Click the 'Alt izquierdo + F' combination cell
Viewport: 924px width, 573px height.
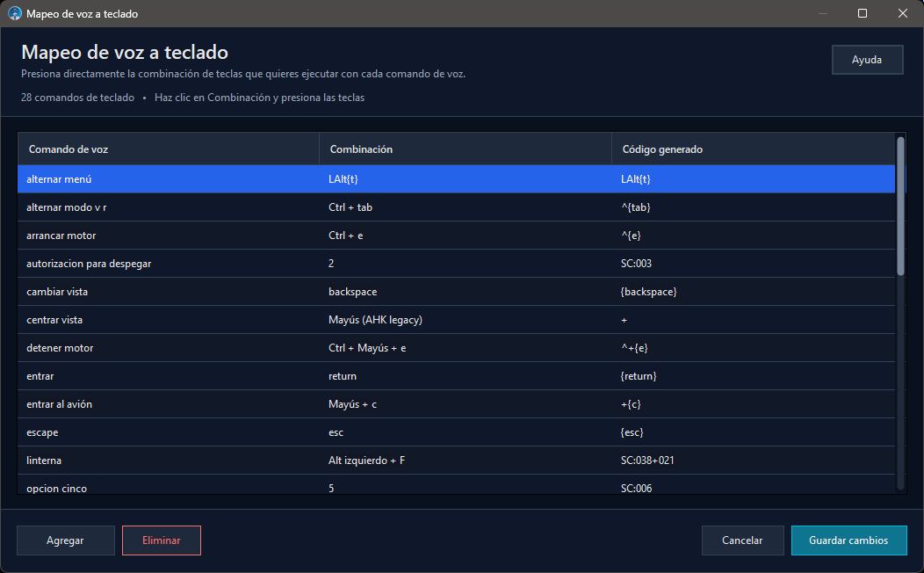click(466, 461)
